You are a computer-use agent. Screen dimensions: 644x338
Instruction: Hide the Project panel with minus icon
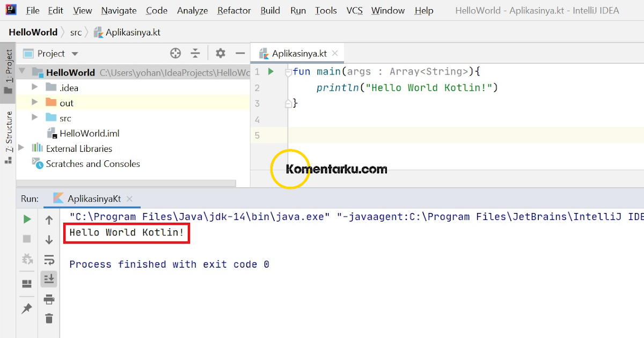[240, 53]
